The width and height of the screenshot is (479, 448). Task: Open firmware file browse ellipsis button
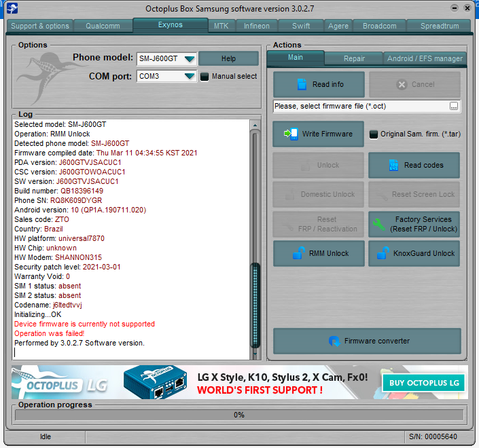[x=454, y=106]
